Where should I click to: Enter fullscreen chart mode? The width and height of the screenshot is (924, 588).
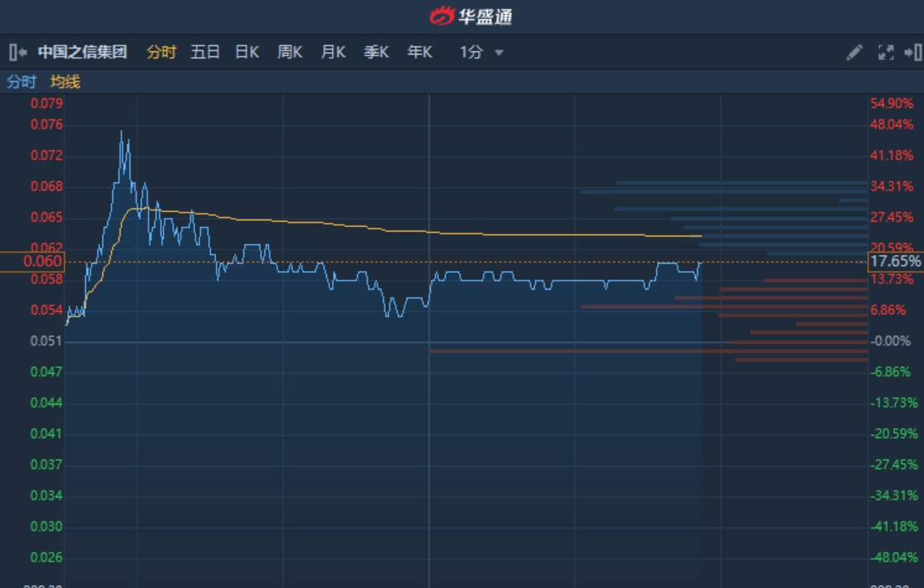(x=886, y=53)
